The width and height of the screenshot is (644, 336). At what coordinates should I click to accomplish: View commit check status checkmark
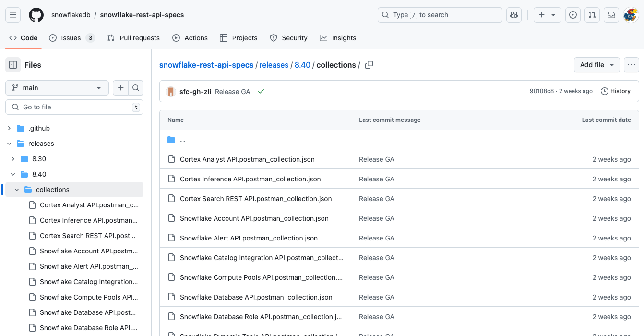coord(261,91)
